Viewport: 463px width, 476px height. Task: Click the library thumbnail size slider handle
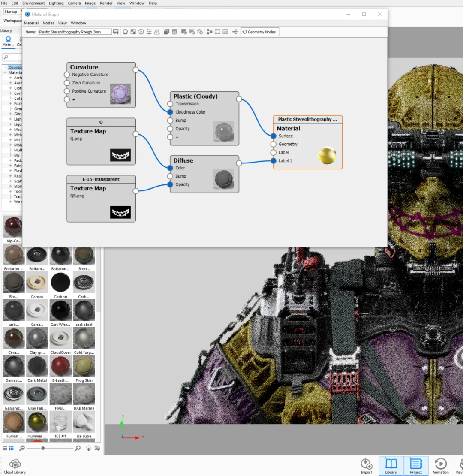pos(43,448)
